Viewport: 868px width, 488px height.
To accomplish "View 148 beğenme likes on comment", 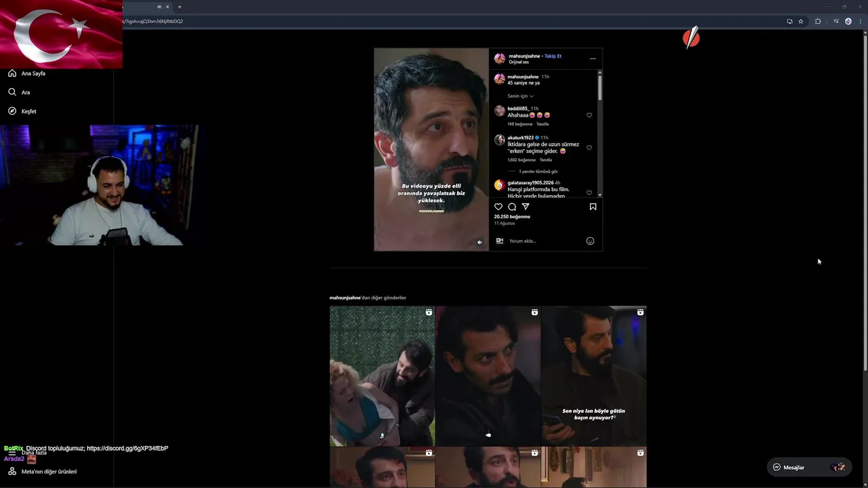I will (520, 124).
